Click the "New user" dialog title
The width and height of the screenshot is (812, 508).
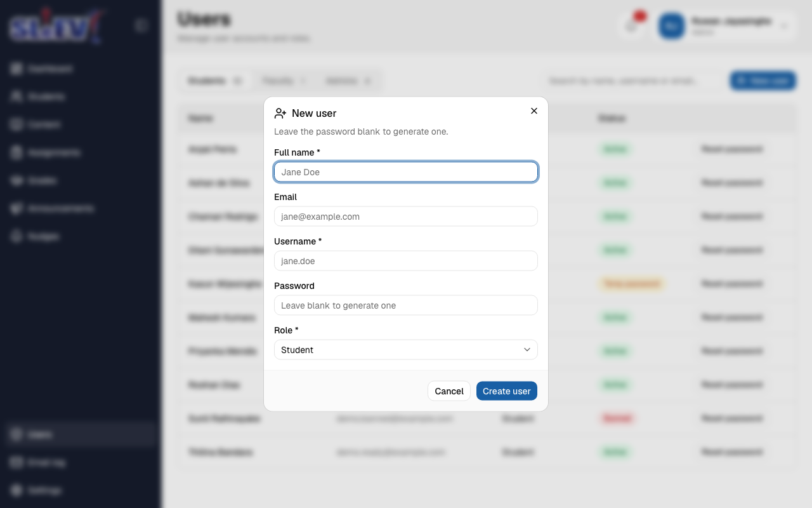(314, 114)
